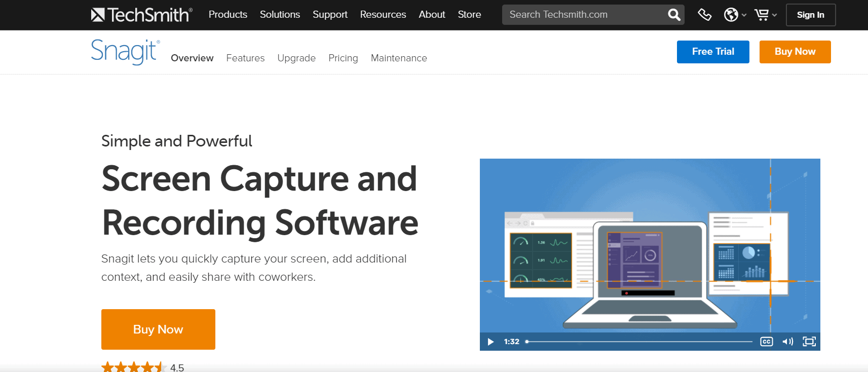
Task: Toggle closed captions on video
Action: click(766, 342)
